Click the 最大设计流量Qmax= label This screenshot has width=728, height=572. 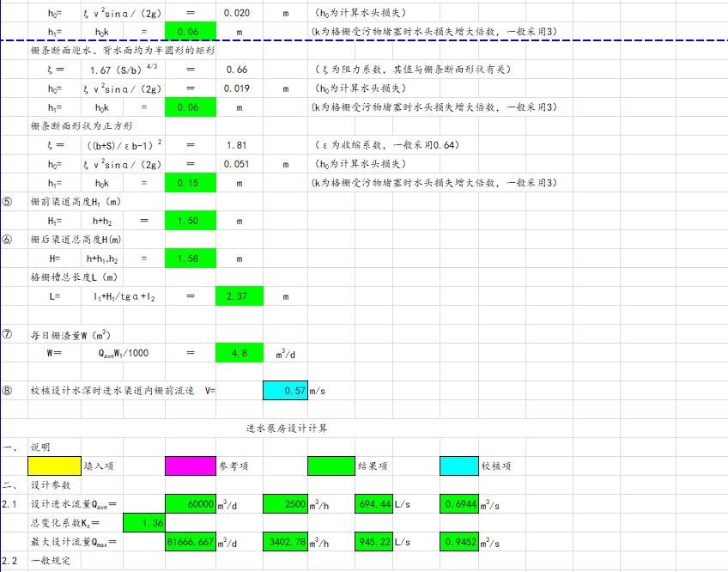click(x=74, y=542)
